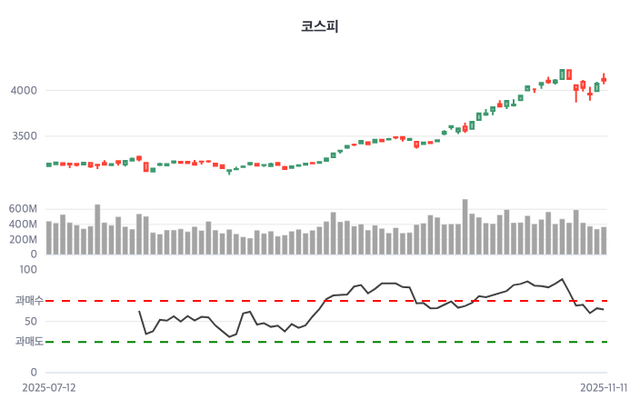Select the 2025-11-11 end date label
This screenshot has width=640, height=409.
click(x=606, y=386)
